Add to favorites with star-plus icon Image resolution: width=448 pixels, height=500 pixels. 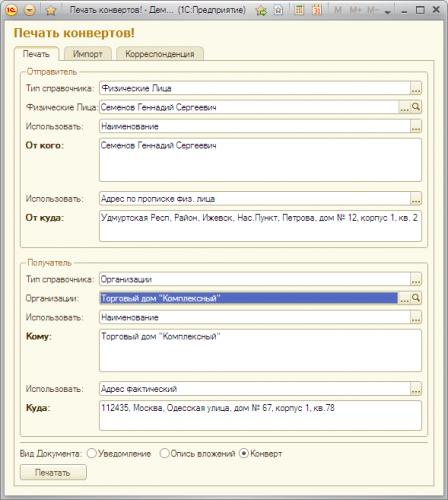tap(261, 11)
